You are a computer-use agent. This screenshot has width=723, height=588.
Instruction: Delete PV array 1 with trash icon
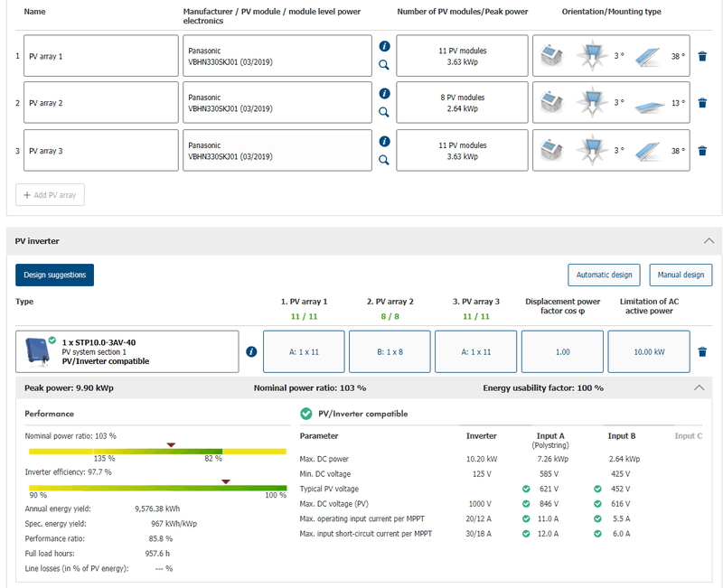coord(702,55)
